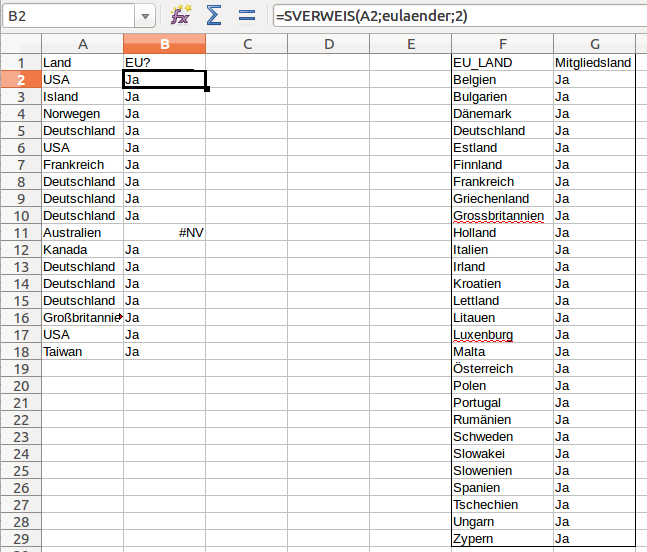Open the Function Wizard icon
This screenshot has width=647, height=552.
pos(181,16)
